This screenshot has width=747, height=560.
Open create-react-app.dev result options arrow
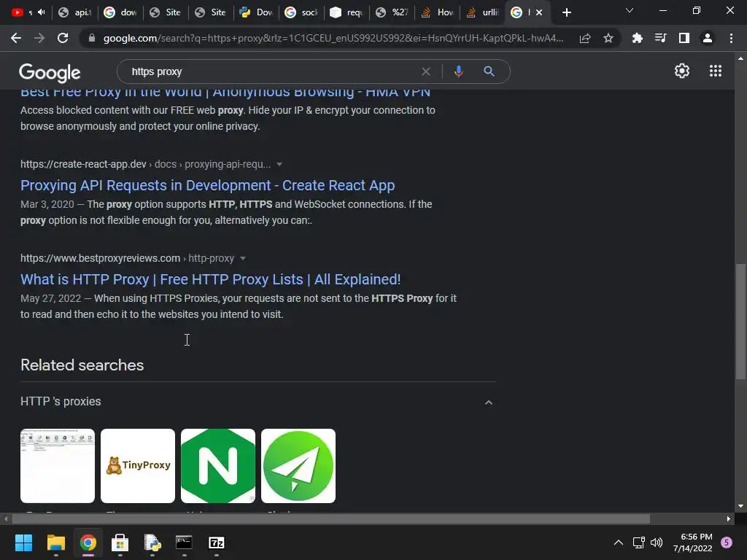279,164
